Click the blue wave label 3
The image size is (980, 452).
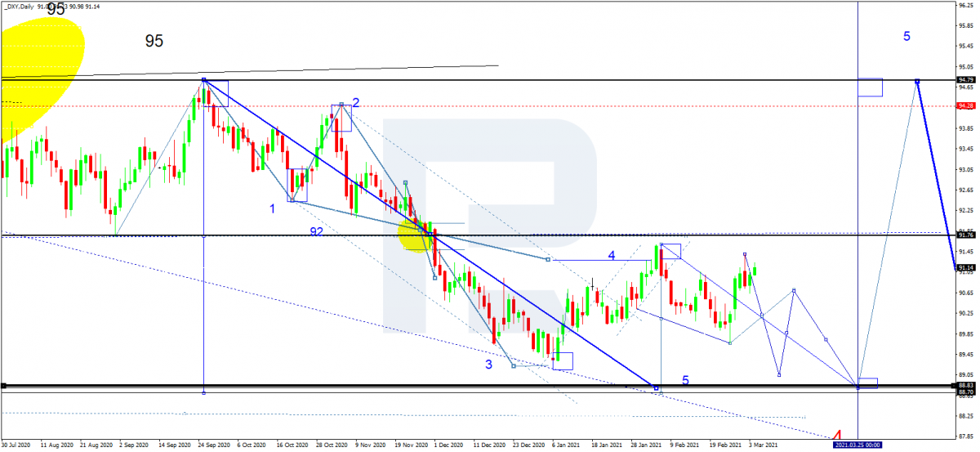(488, 365)
